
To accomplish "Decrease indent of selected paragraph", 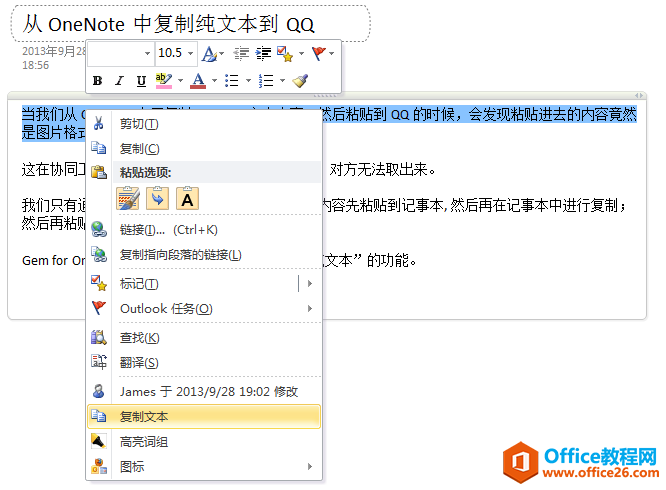I will pos(241,54).
